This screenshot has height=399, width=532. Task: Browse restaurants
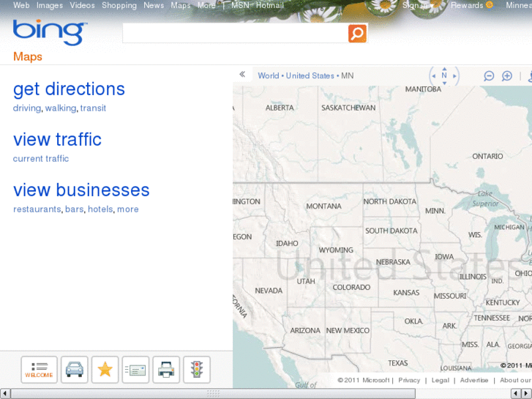coord(37,209)
